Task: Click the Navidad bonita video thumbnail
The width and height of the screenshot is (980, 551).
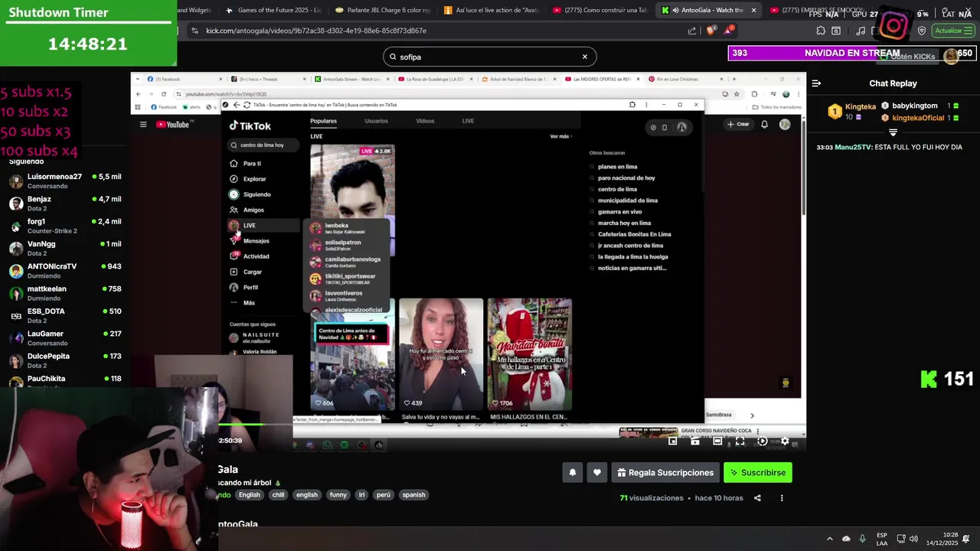Action: [530, 354]
